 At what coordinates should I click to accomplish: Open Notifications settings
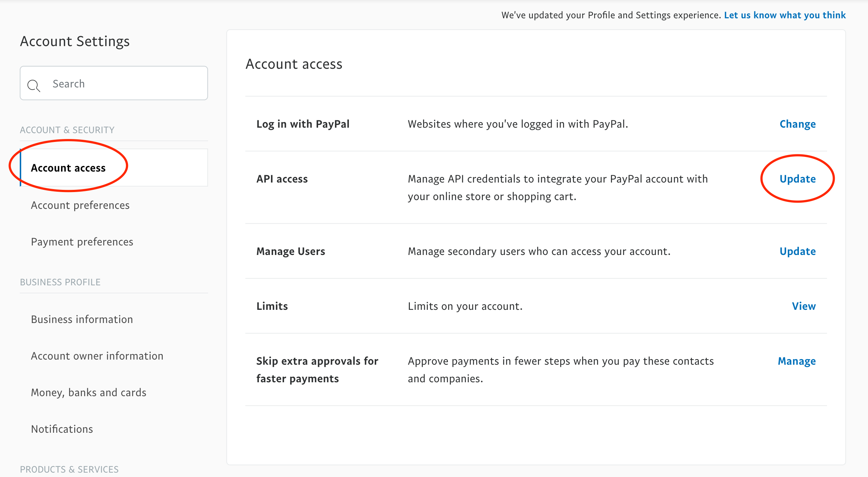click(62, 429)
